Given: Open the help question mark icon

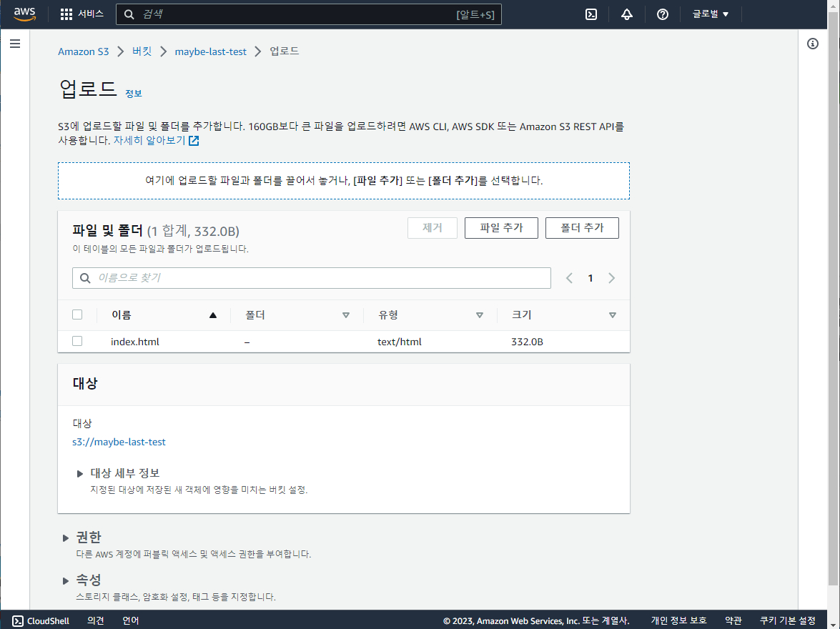Looking at the screenshot, I should (x=663, y=14).
